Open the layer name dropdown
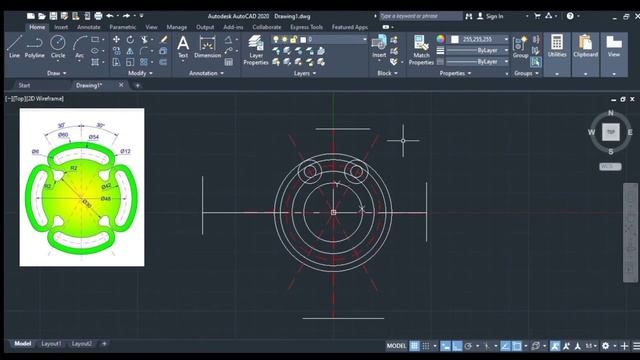This screenshot has height=360, width=640. (364, 39)
